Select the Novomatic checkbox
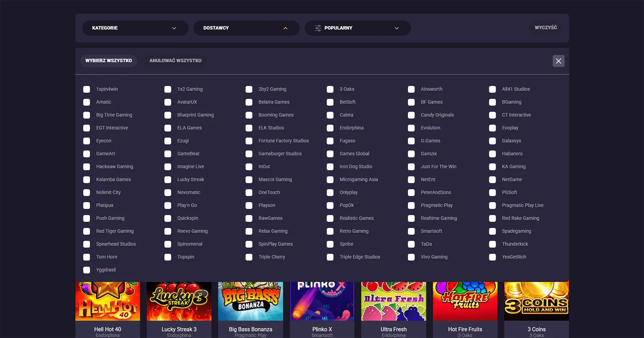Viewport: 644px width, 338px height. [168, 192]
